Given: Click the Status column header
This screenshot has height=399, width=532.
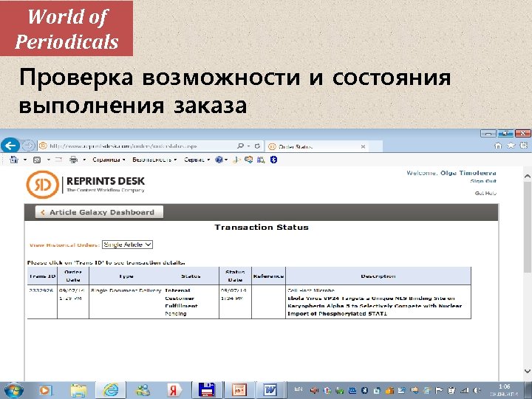Looking at the screenshot, I should coord(191,276).
